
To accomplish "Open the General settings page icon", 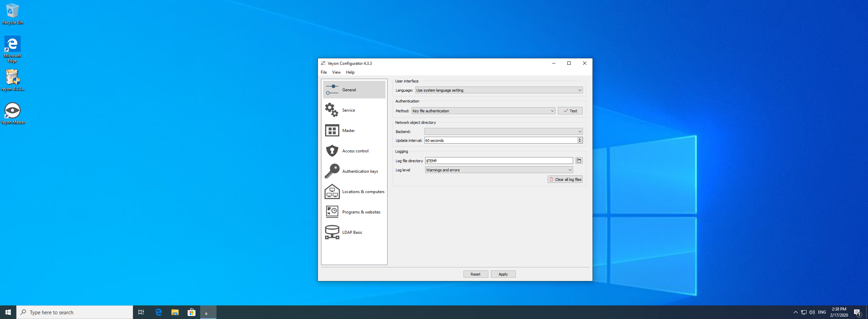I will click(332, 90).
